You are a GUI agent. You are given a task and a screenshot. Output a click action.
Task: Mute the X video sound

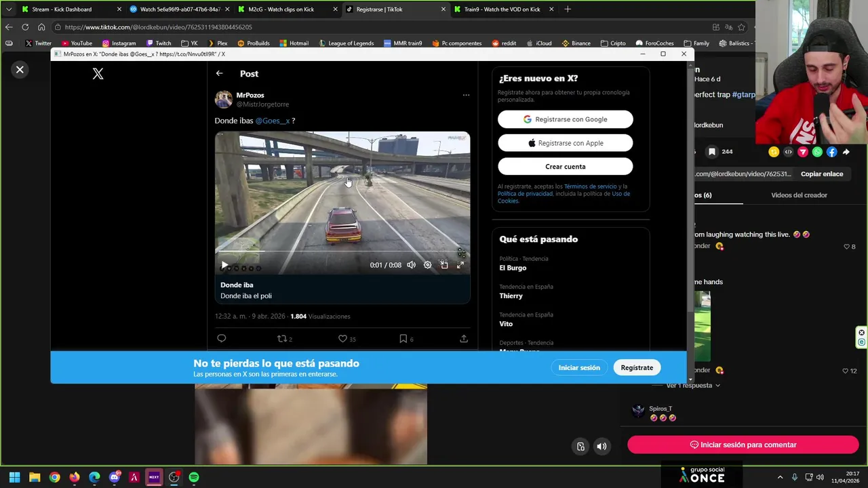(x=411, y=265)
